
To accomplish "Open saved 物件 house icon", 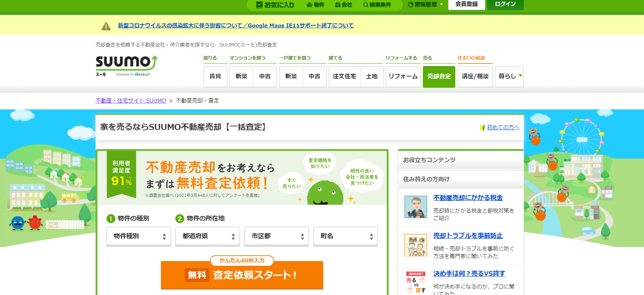I will coord(315,5).
